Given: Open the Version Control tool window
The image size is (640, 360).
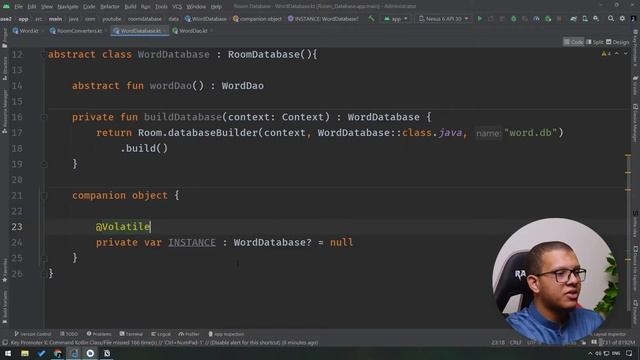Looking at the screenshot, I should [33, 334].
